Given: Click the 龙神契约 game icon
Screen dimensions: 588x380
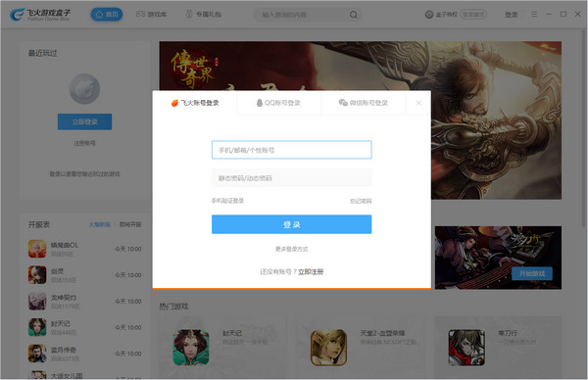Looking at the screenshot, I should coord(37,302).
